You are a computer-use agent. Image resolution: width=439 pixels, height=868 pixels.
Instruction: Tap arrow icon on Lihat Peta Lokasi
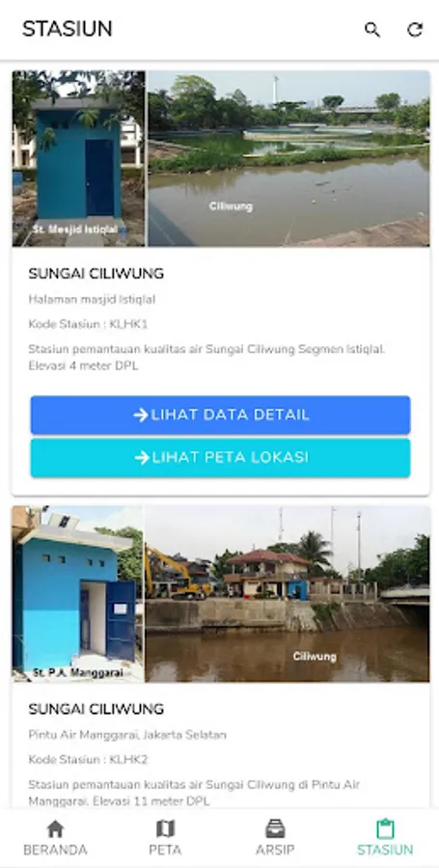142,458
